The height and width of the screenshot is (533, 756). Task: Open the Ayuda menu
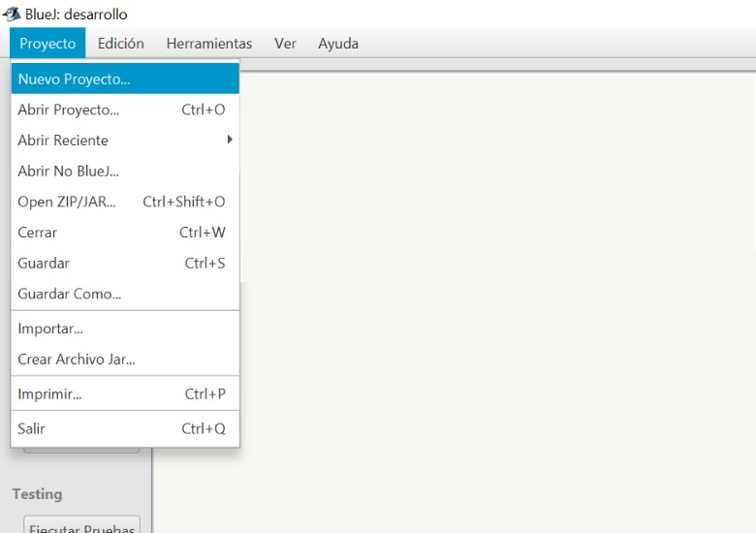click(338, 44)
